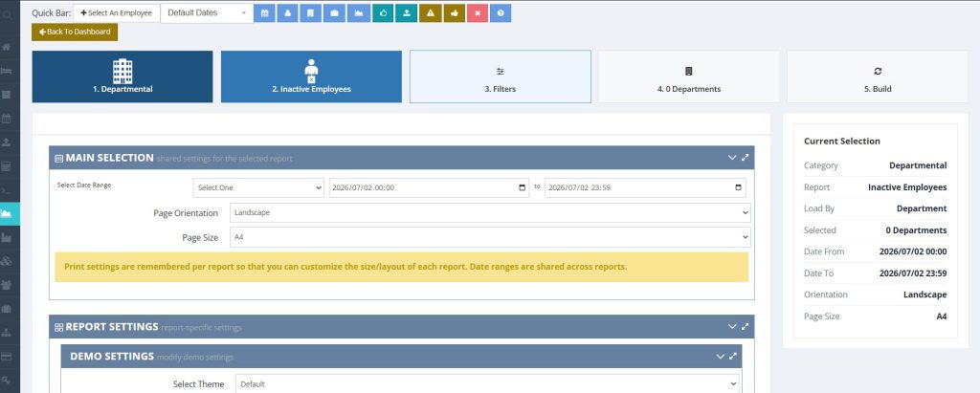Click the calendar icon in Quick Bar
This screenshot has height=393, width=980.
[x=264, y=13]
